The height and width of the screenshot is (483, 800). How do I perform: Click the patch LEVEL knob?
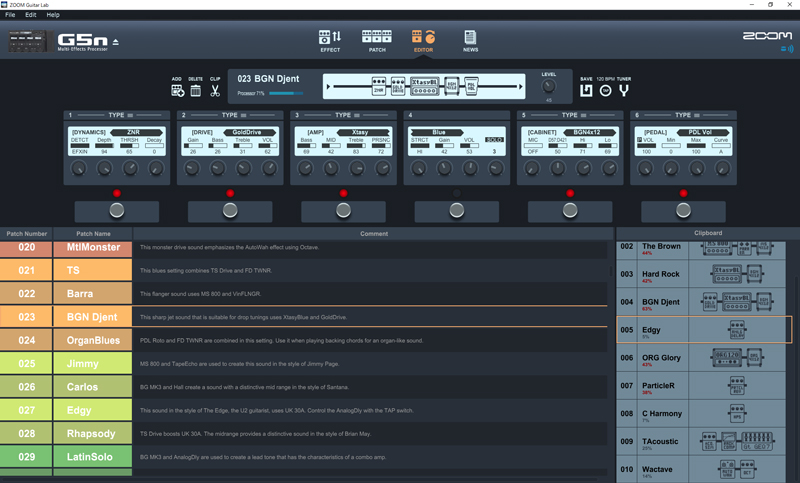tap(548, 86)
